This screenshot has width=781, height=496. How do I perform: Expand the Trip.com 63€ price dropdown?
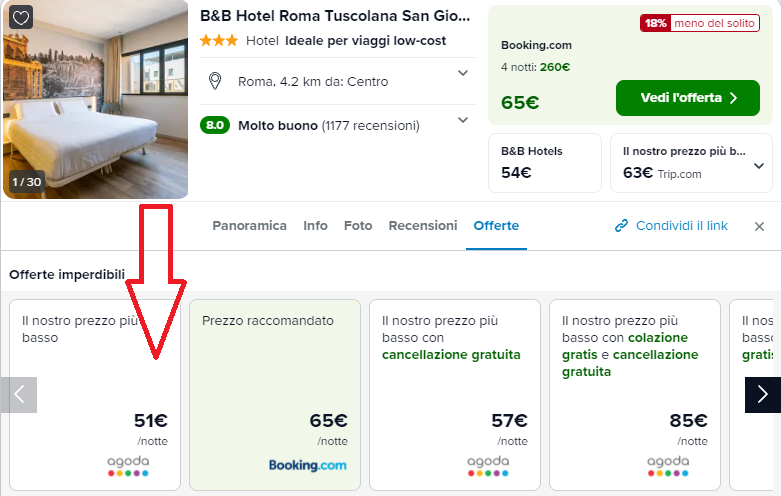[759, 166]
